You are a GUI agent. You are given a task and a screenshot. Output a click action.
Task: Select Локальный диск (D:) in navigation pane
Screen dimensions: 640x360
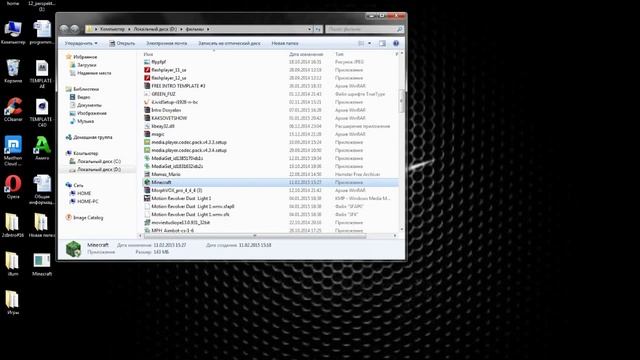(x=95, y=169)
